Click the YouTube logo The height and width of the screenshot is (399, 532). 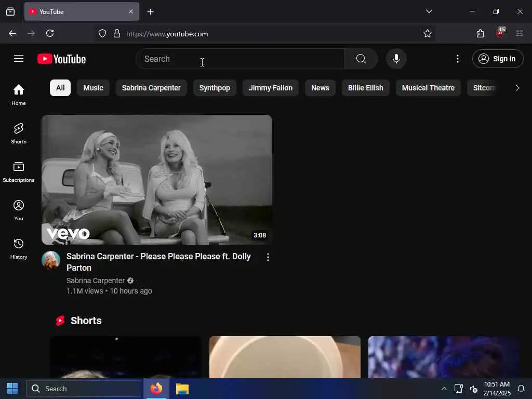click(61, 59)
